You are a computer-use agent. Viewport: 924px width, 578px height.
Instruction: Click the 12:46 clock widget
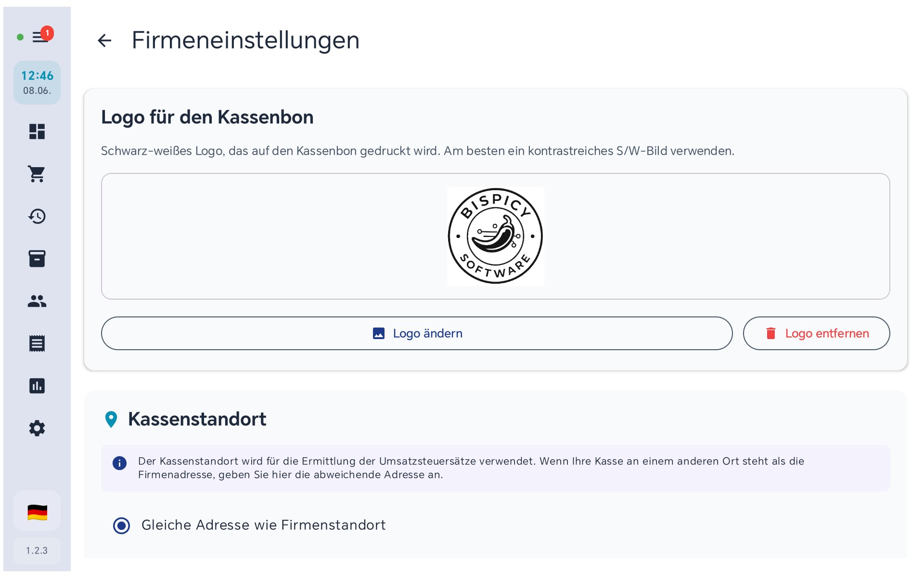[37, 82]
